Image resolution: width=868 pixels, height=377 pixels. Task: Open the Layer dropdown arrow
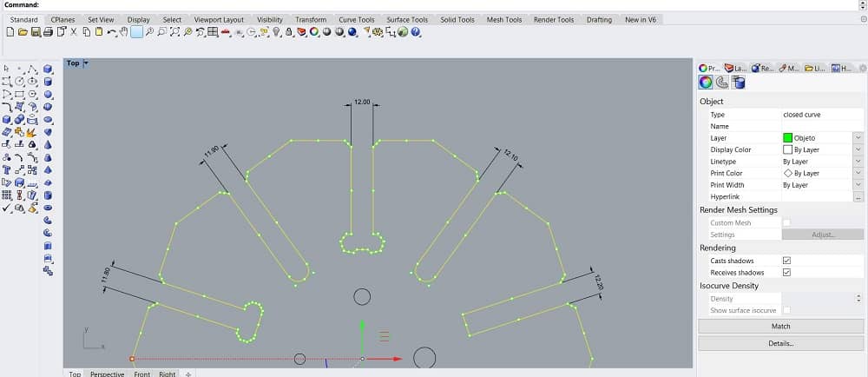(x=858, y=137)
